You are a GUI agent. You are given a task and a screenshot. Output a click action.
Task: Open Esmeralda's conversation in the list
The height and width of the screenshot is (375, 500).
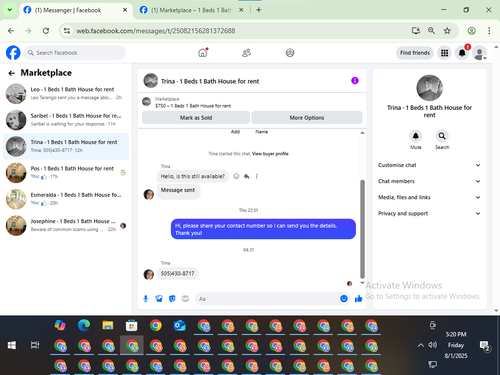point(66,199)
